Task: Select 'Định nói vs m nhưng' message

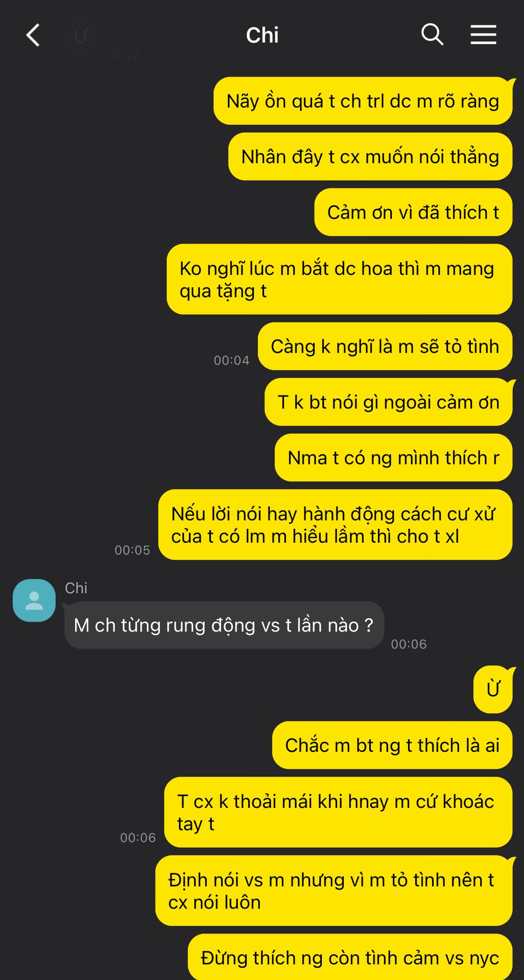Action: pyautogui.click(x=334, y=891)
